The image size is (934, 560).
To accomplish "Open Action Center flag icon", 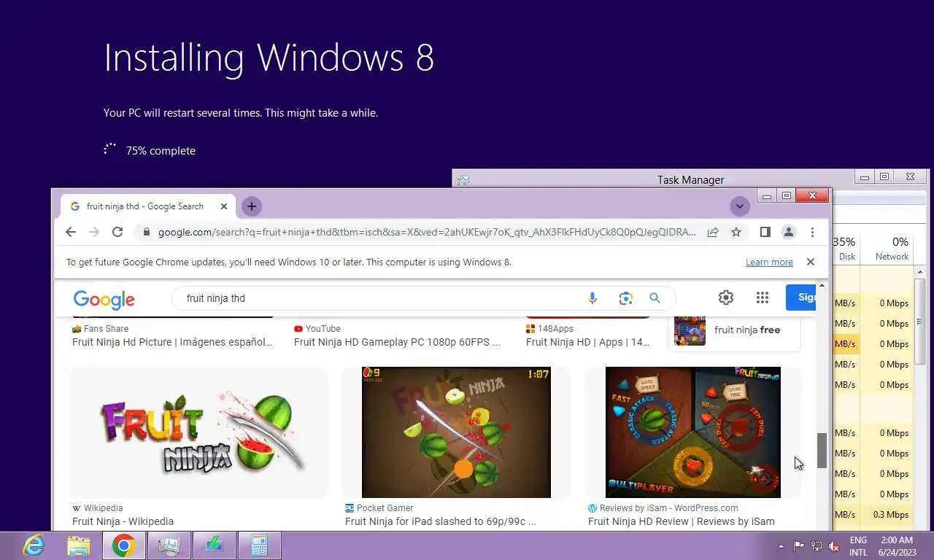I will tap(799, 546).
